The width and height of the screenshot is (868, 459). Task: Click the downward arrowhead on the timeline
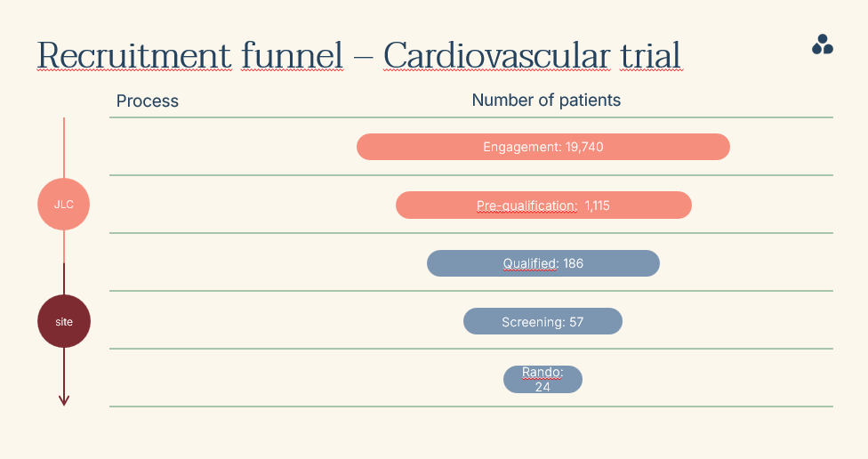64,400
